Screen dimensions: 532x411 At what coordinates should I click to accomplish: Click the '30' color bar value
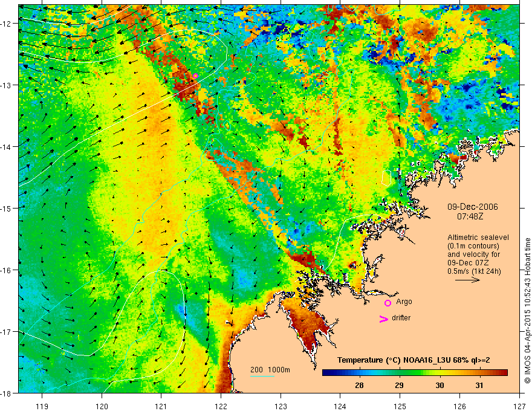(440, 385)
